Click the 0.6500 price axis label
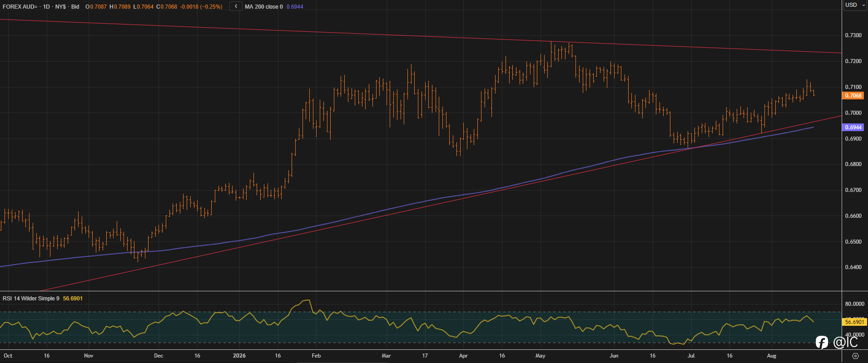The height and width of the screenshot is (363, 868). click(853, 242)
